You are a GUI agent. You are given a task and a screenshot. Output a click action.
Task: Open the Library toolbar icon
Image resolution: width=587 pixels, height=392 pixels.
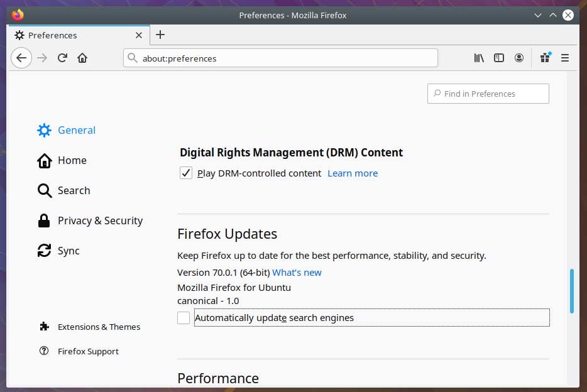(479, 58)
